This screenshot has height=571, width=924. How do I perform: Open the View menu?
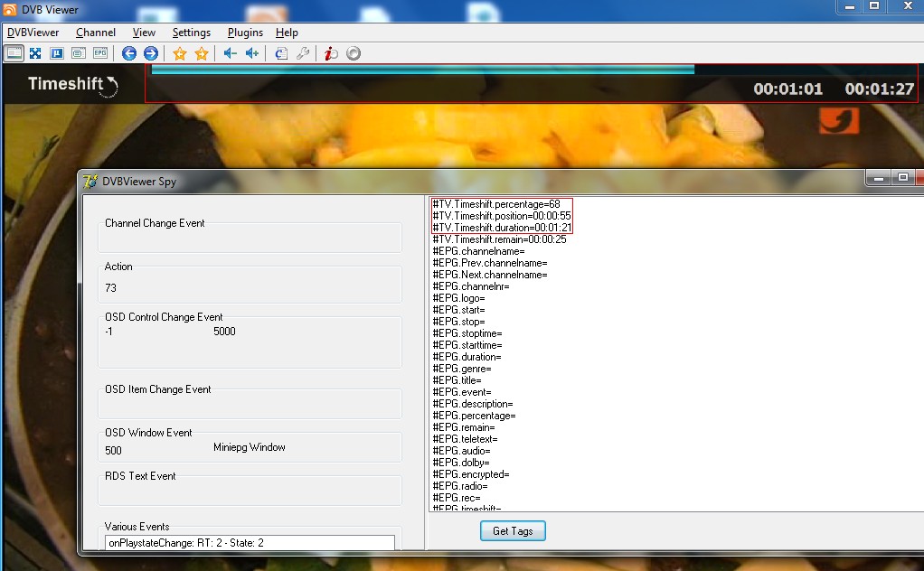point(144,33)
